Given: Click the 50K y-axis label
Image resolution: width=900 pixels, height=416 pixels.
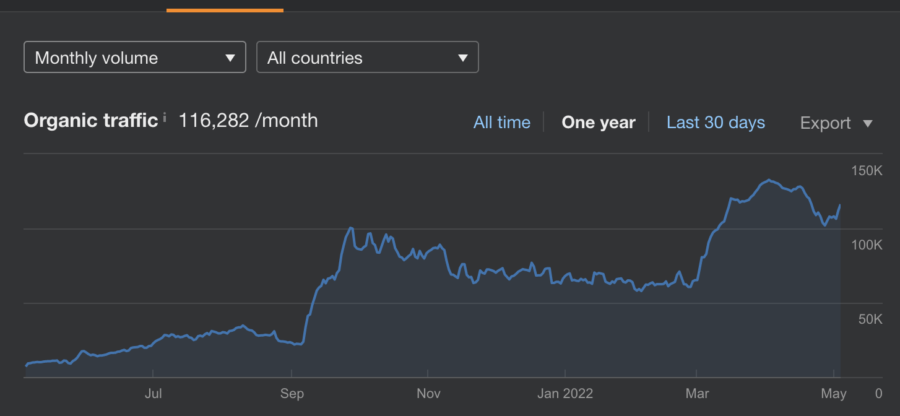Looking at the screenshot, I should point(869,319).
